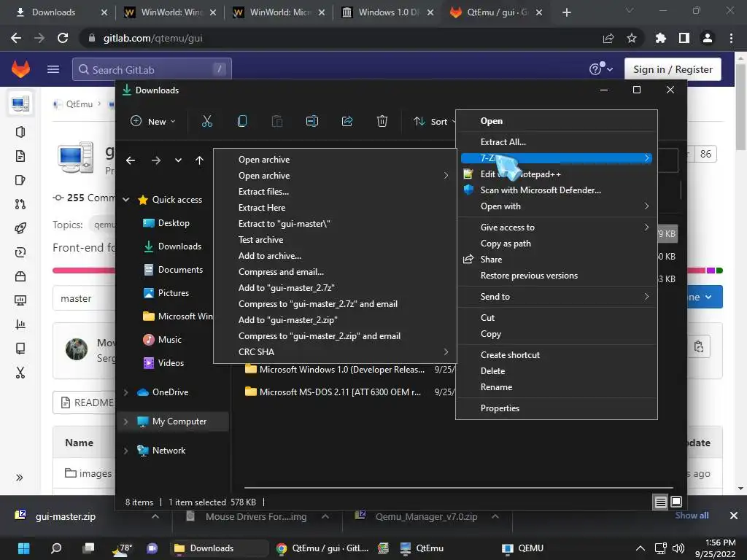Click Sign in / Register button
This screenshot has height=560, width=747.
[x=673, y=69]
